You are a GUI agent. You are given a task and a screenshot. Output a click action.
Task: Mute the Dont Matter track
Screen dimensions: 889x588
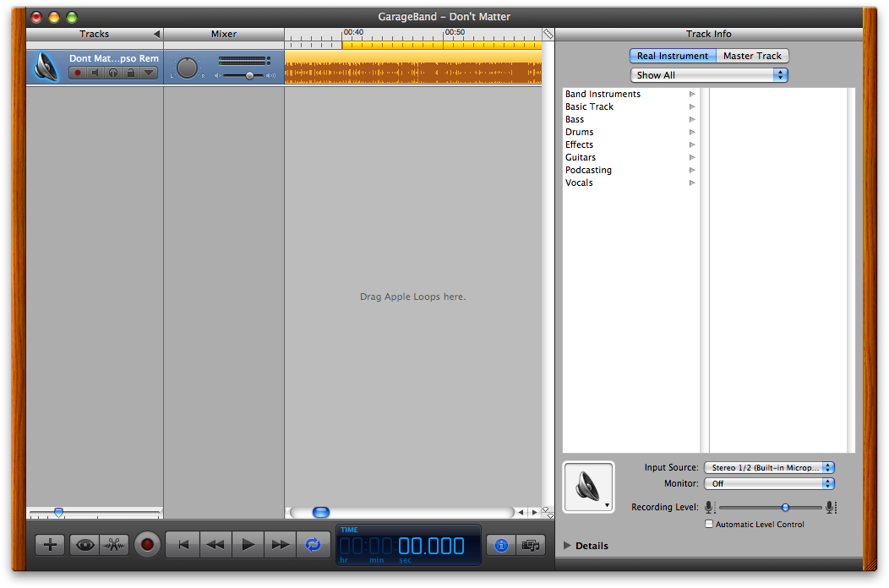95,73
